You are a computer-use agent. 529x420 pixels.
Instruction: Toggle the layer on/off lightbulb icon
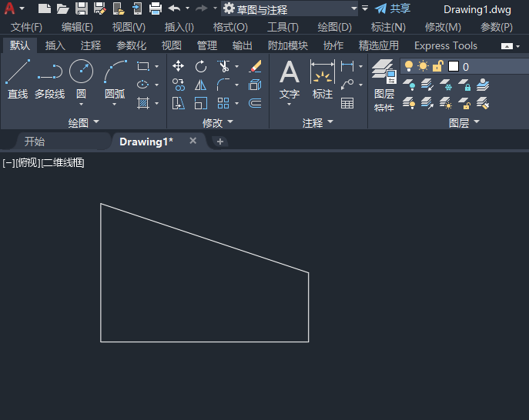coord(409,66)
